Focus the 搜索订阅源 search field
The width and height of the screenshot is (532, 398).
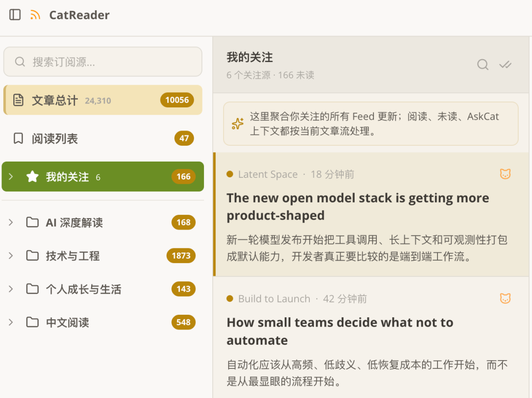[x=103, y=62]
